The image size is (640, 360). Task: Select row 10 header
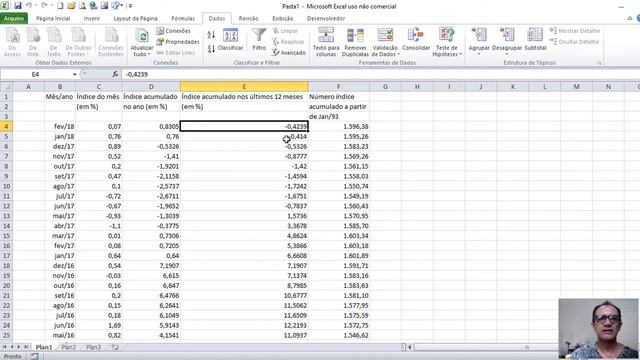6,186
